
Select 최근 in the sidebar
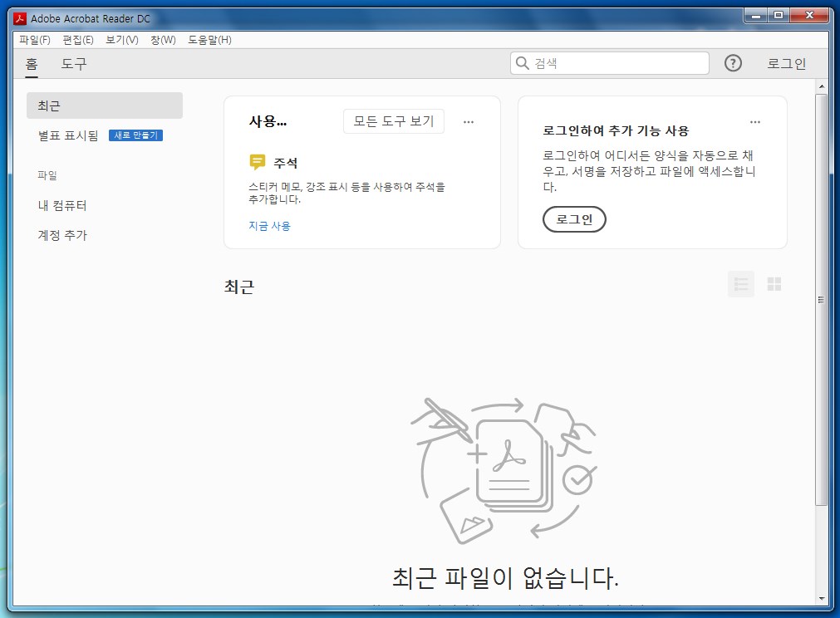pos(105,105)
